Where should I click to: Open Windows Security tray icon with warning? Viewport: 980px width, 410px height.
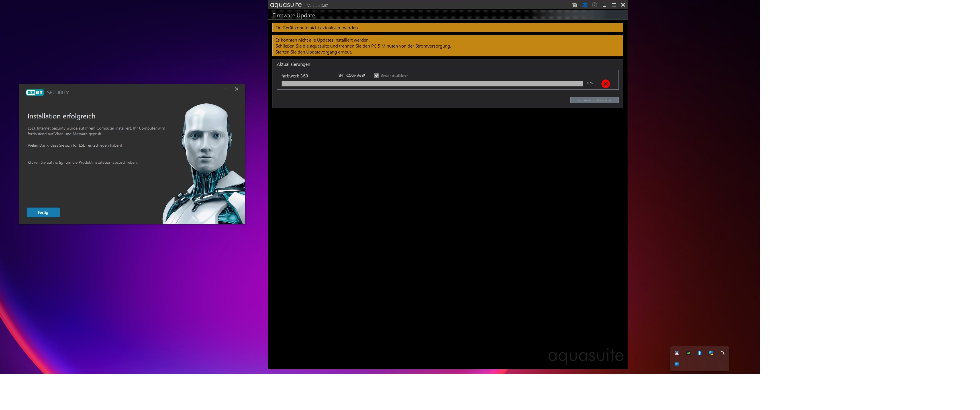[x=711, y=353]
